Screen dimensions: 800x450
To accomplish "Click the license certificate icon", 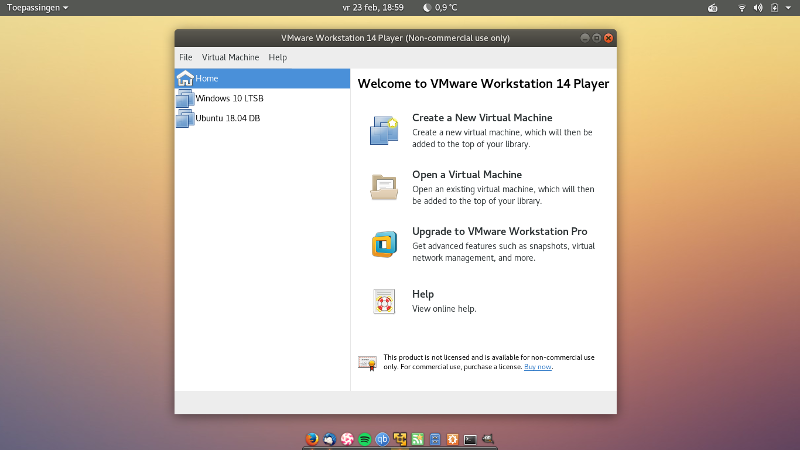I will click(367, 362).
